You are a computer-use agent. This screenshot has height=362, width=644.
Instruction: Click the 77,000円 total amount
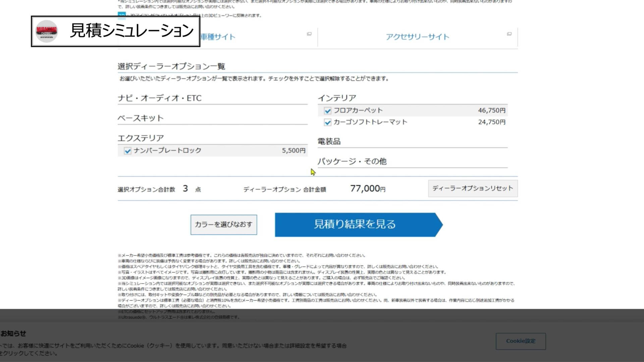click(x=368, y=189)
